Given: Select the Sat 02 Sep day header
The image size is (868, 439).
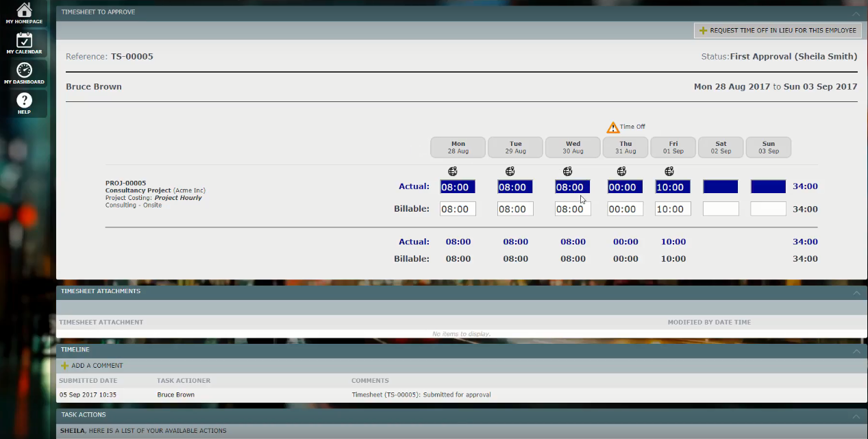Looking at the screenshot, I should [721, 147].
